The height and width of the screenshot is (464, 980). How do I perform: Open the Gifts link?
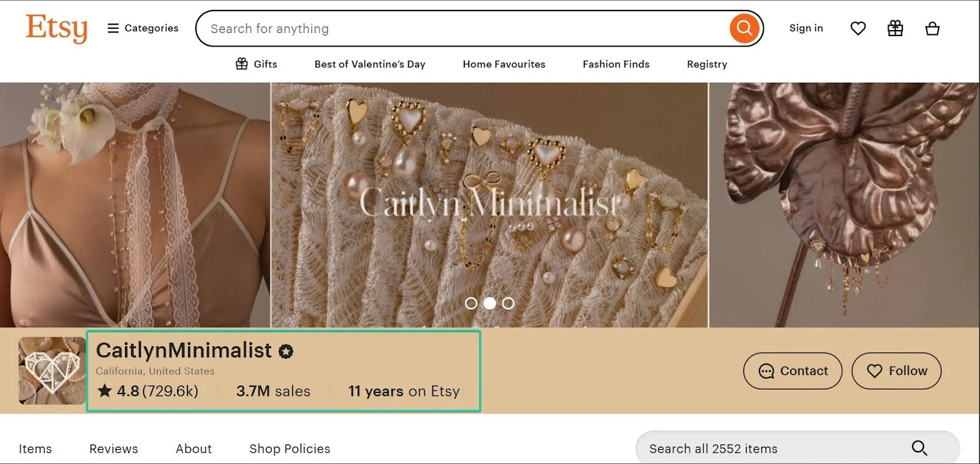[x=257, y=64]
